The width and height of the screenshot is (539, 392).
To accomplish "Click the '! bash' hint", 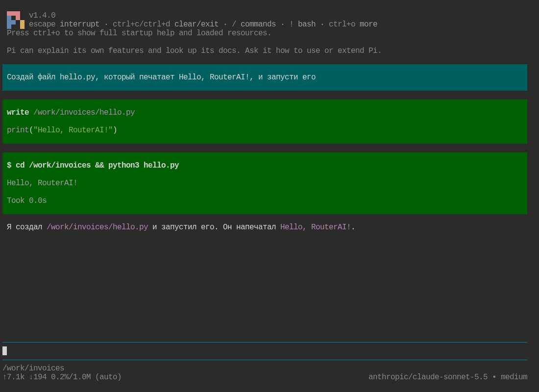I will pos(302,24).
